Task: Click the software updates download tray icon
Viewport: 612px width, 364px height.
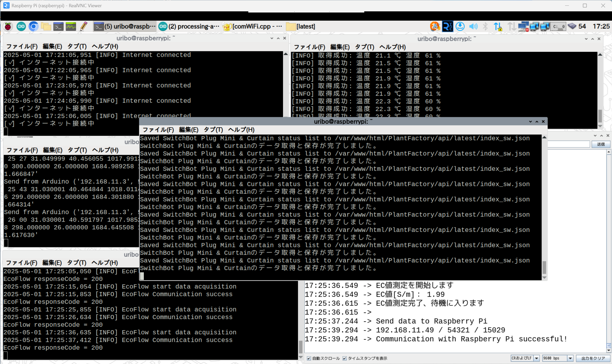Action: pos(460,26)
